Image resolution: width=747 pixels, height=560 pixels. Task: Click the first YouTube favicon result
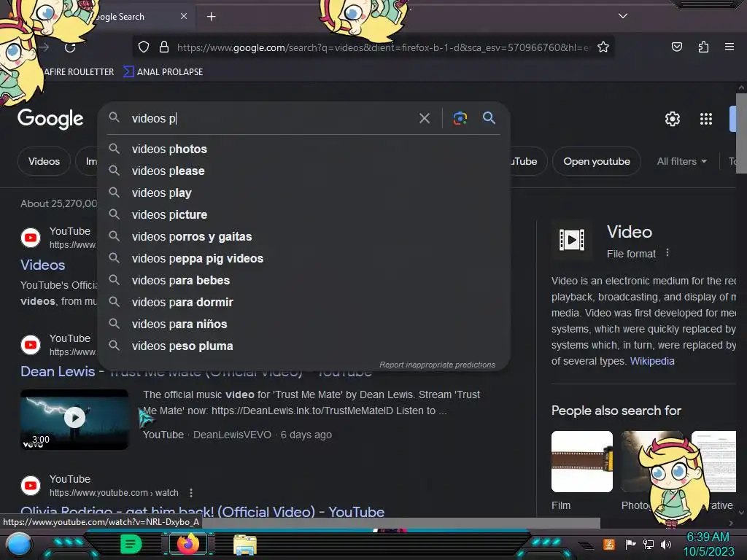(x=31, y=237)
